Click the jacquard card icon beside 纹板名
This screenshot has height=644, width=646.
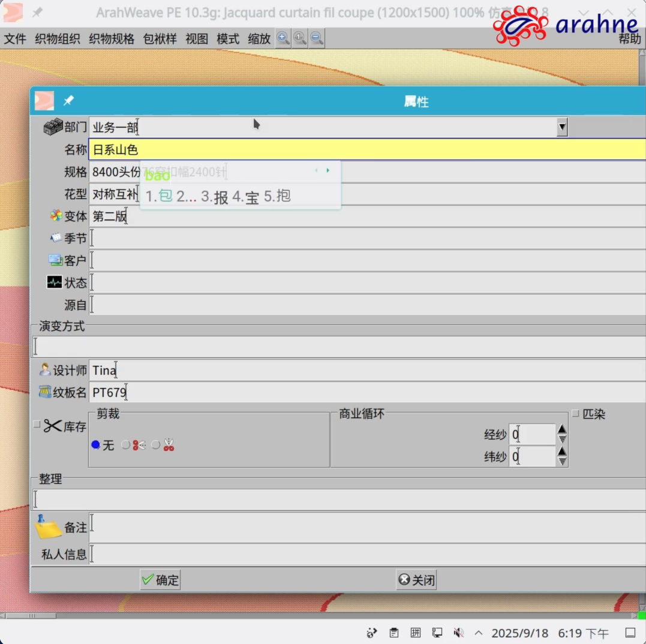click(45, 392)
